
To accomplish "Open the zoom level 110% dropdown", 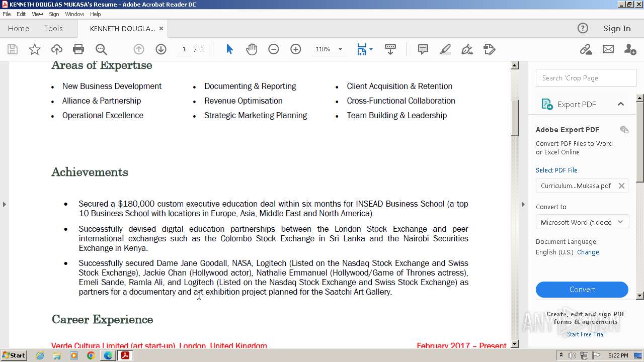I will [340, 49].
